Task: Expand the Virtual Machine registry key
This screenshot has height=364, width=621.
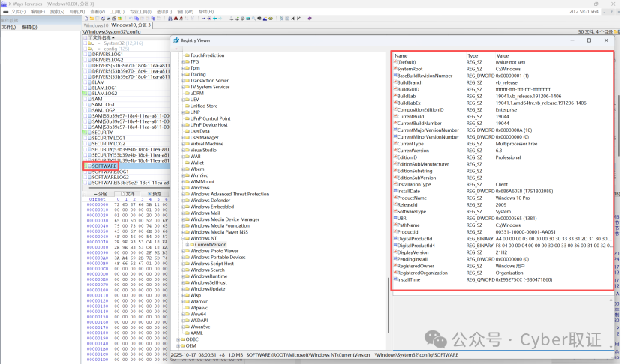Action: [x=183, y=143]
